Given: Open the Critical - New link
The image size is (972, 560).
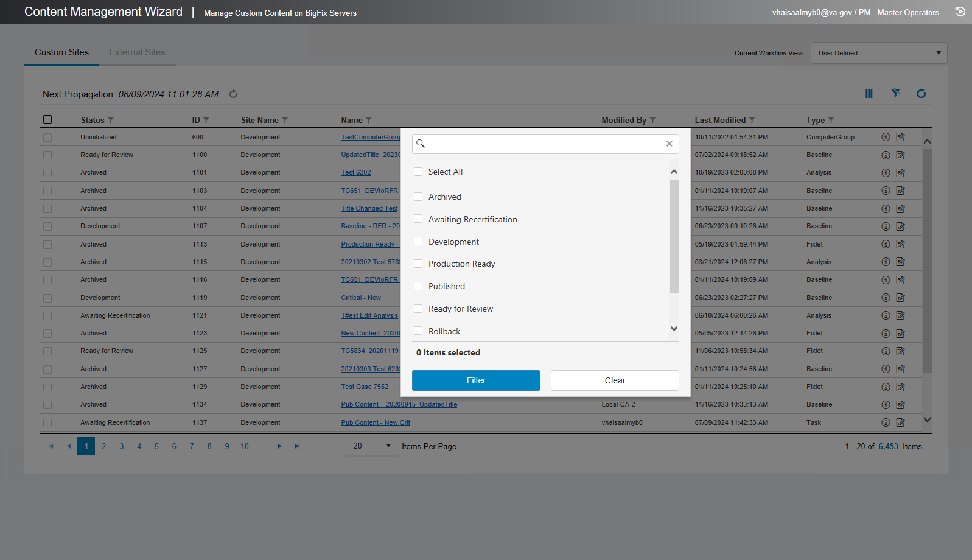Looking at the screenshot, I should pyautogui.click(x=360, y=298).
